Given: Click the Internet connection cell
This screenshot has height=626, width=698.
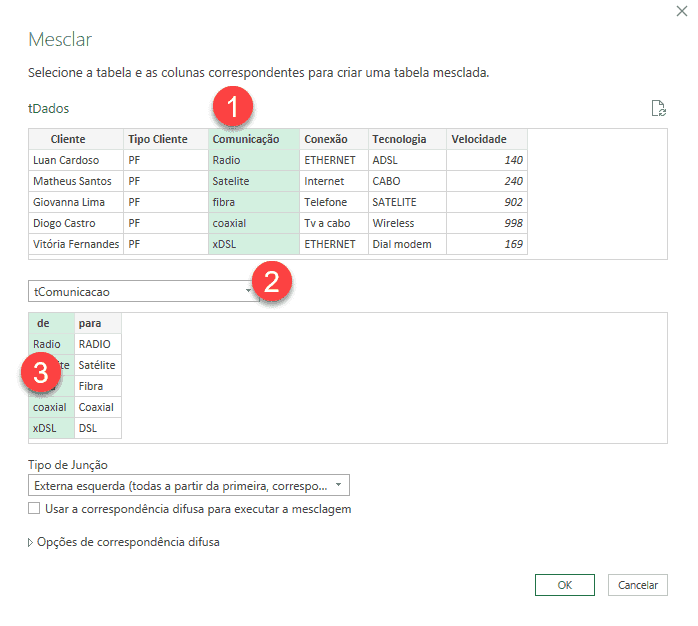Looking at the screenshot, I should (x=334, y=181).
